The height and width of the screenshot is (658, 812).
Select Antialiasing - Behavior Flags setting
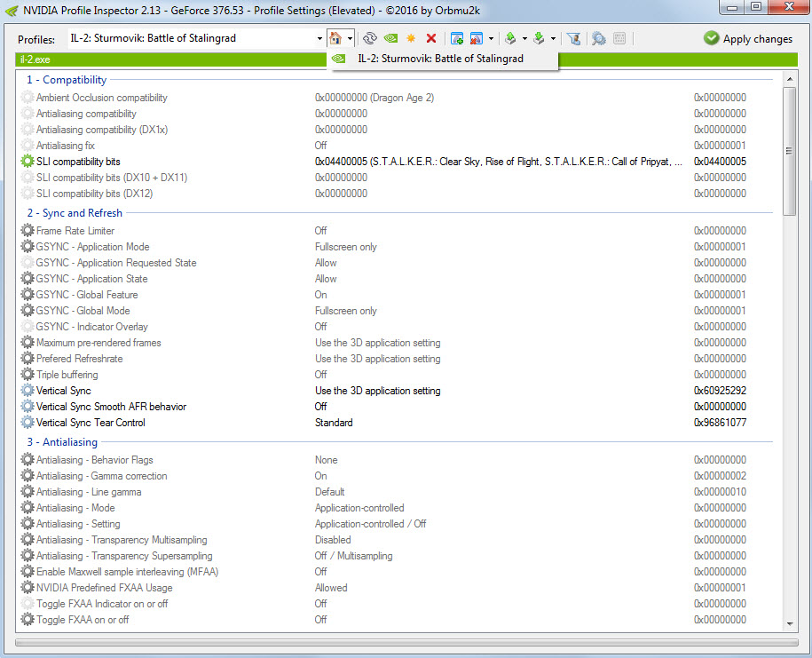coord(95,460)
